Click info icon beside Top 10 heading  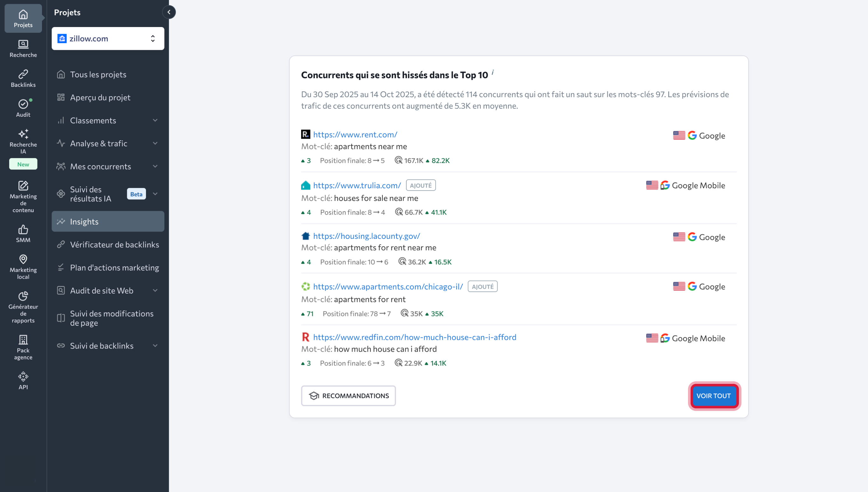point(493,72)
